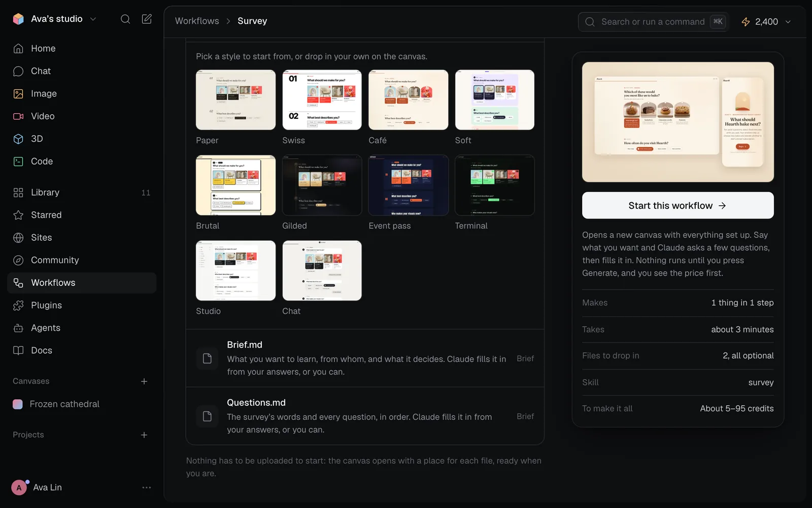
Task: Open the Image tool
Action: click(82, 93)
